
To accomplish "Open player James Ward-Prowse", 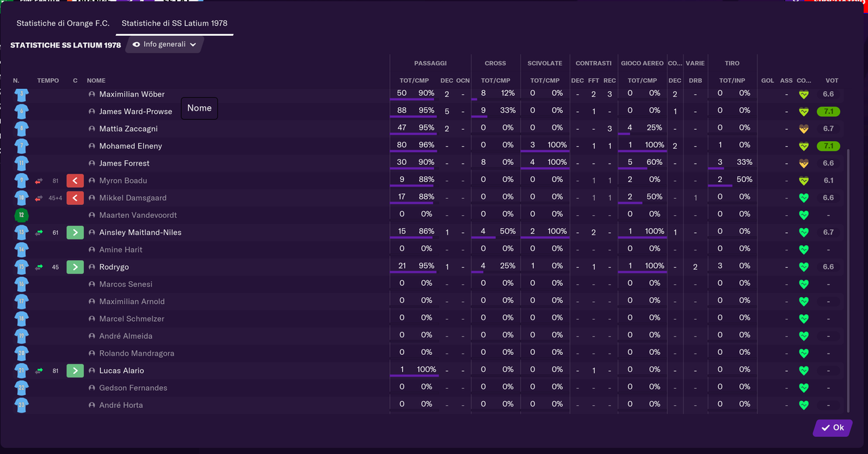I will tap(136, 111).
